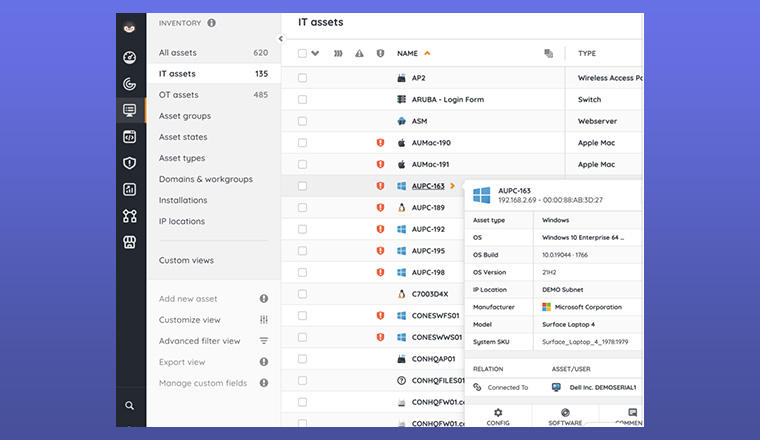Click the Customize view sliders icon
760x440 pixels.
(264, 320)
